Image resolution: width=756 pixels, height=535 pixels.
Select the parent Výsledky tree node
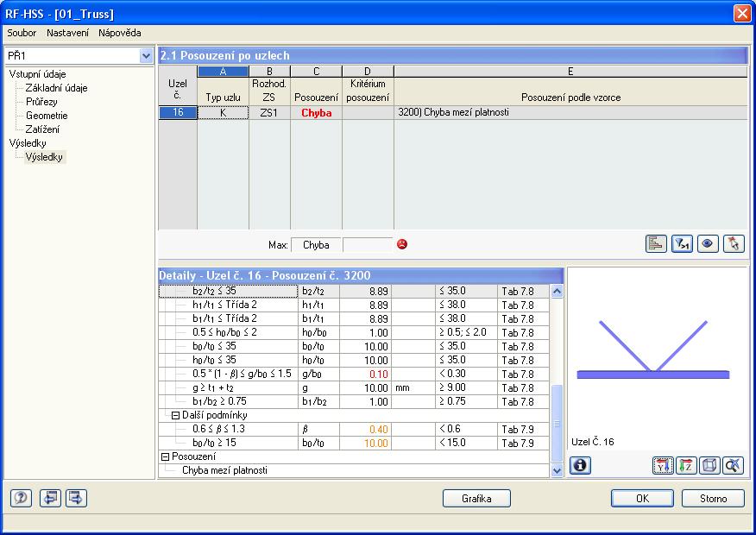pos(28,143)
